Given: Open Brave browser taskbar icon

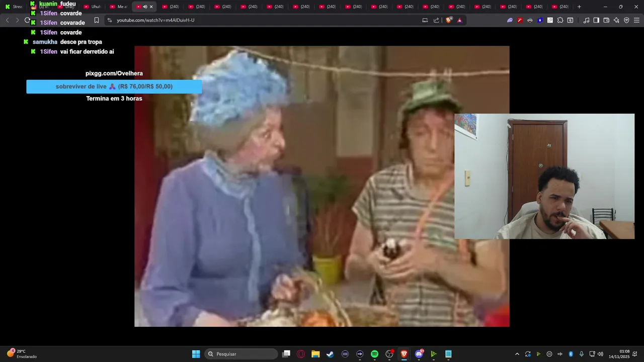Looking at the screenshot, I should 404,354.
